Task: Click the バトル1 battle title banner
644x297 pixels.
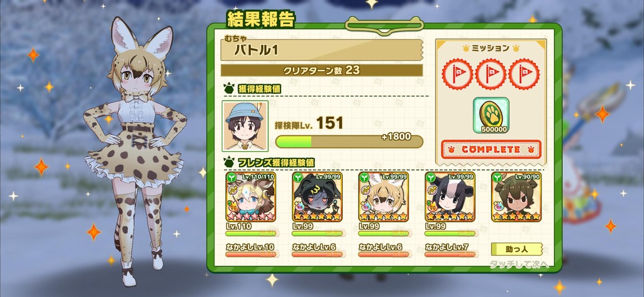Action: [321, 50]
